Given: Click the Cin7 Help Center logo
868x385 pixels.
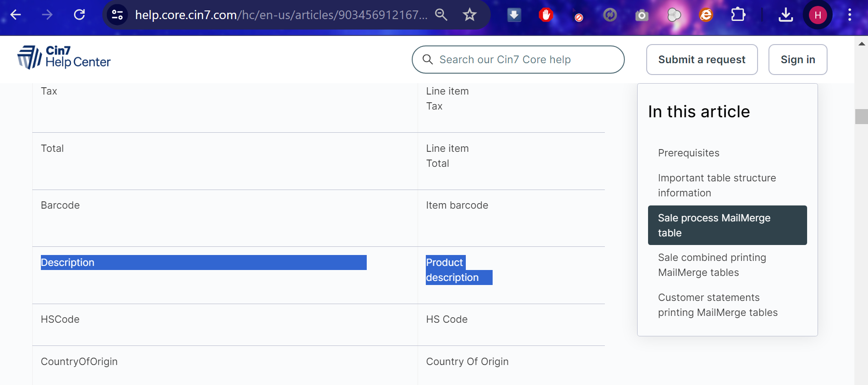Looking at the screenshot, I should click(64, 58).
